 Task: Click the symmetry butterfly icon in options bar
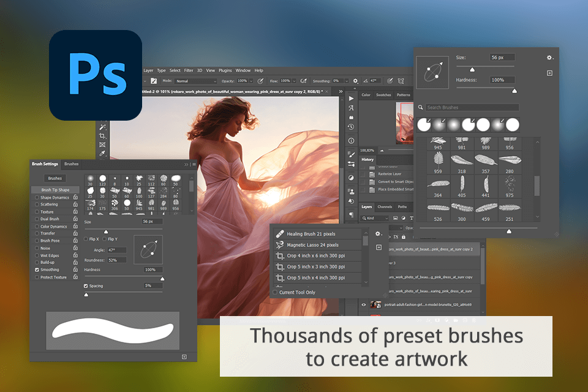(401, 81)
